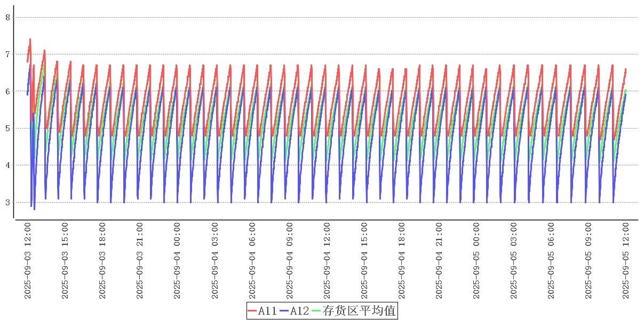Click the 2025-09-05 12:00 end time label
This screenshot has height=320, width=644.
(626, 261)
